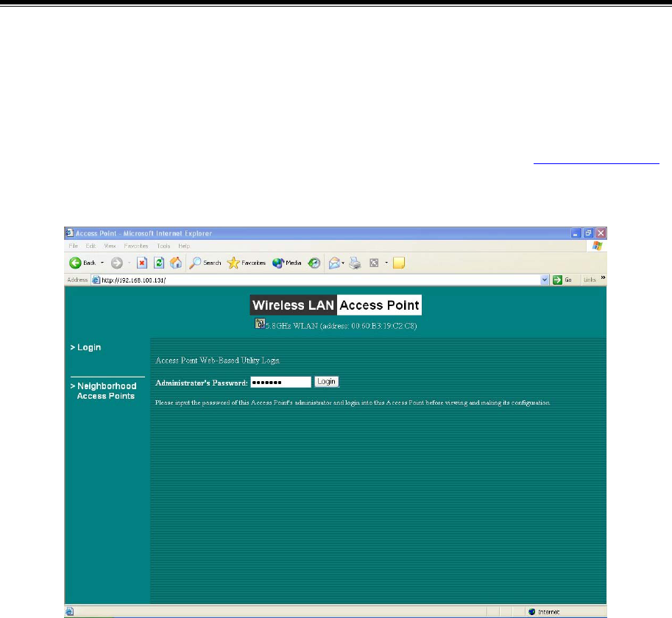Click the address bar URL field
The image size is (672, 618).
pyautogui.click(x=316, y=280)
